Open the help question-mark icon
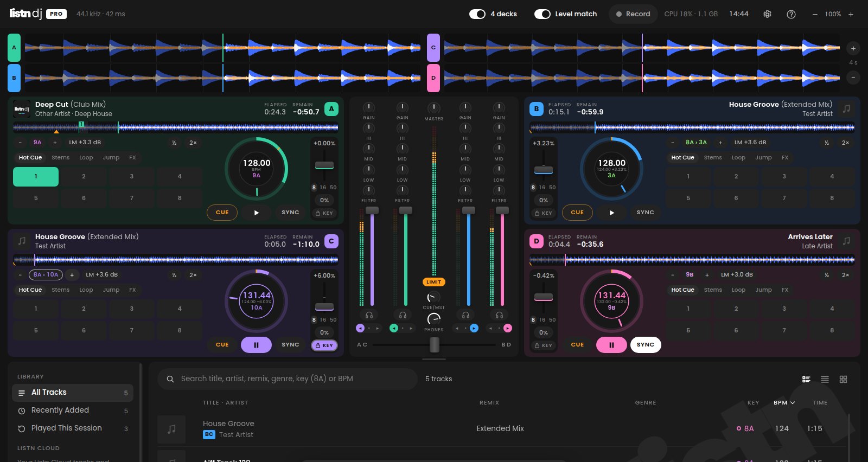Image resolution: width=868 pixels, height=462 pixels. click(791, 14)
